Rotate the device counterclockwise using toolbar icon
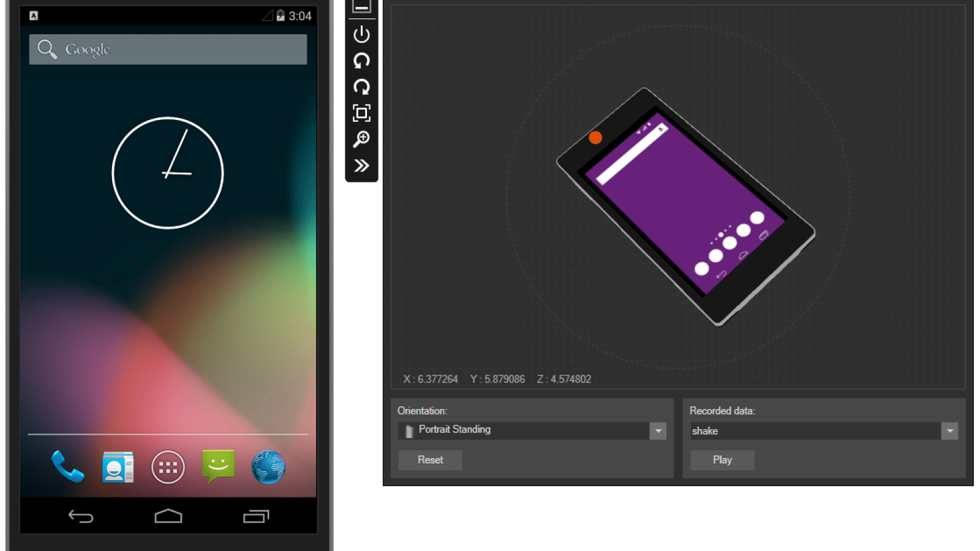Screen dimensions: 980x551 tap(361, 60)
